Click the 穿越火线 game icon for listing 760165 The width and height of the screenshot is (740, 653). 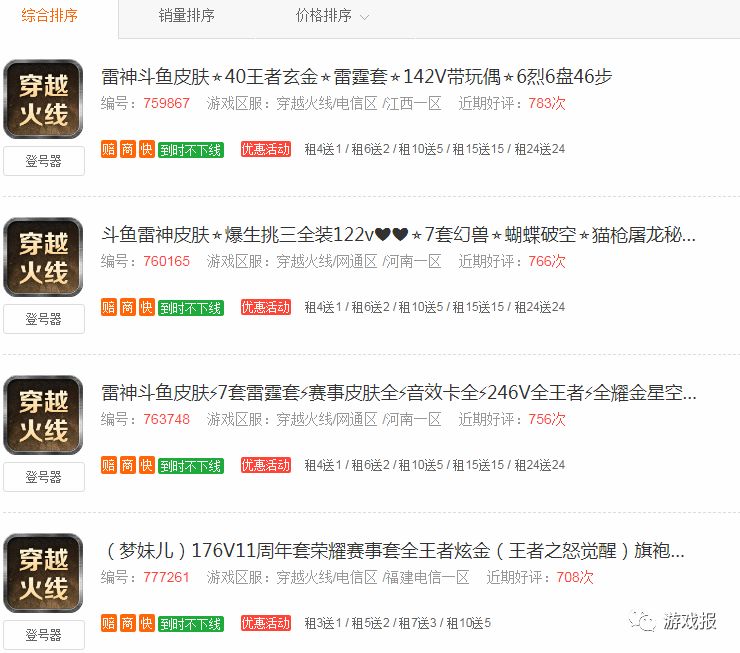[43, 257]
